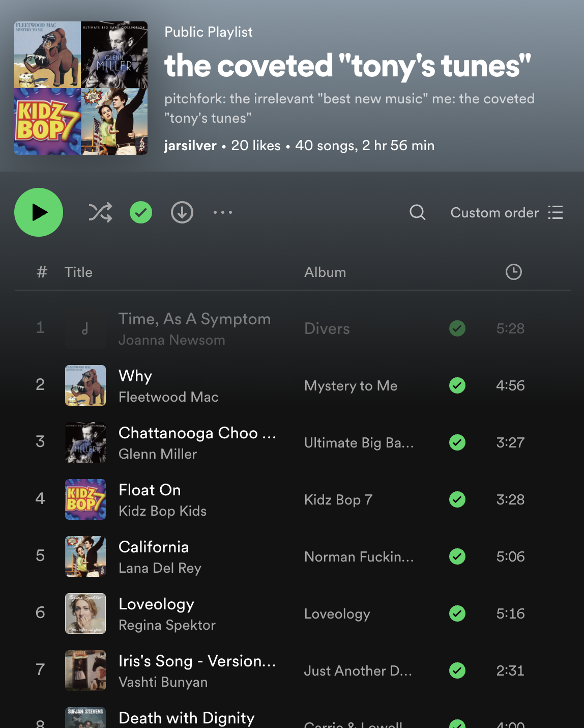Open artist Regina Spektor
This screenshot has width=584, height=728.
pyautogui.click(x=167, y=625)
